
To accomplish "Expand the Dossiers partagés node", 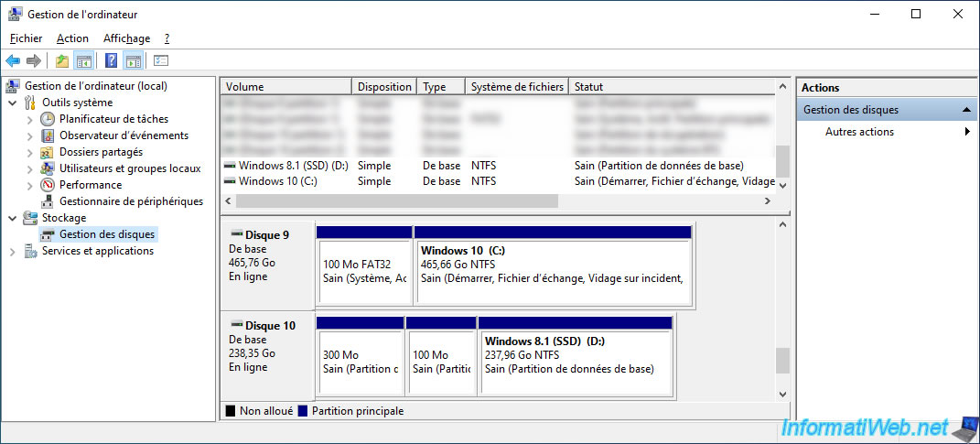I will (x=30, y=152).
